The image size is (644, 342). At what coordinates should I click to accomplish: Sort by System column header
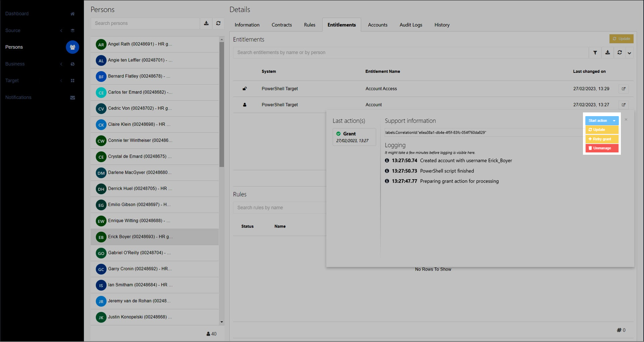[269, 71]
